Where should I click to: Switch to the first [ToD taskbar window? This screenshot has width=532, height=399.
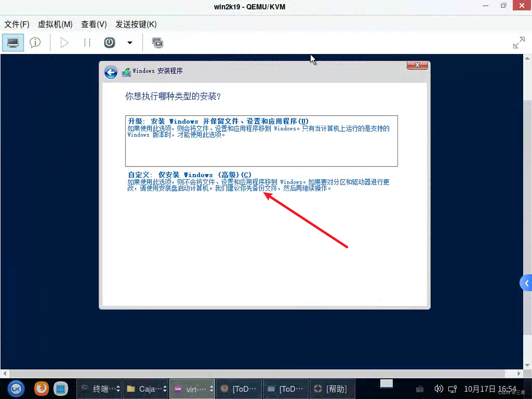coord(239,389)
